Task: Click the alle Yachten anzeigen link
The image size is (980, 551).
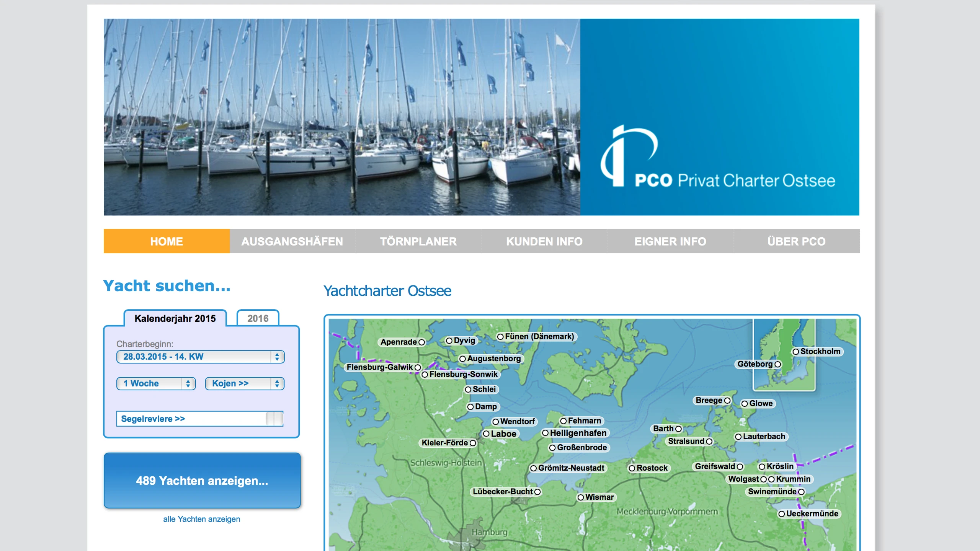Action: click(201, 519)
